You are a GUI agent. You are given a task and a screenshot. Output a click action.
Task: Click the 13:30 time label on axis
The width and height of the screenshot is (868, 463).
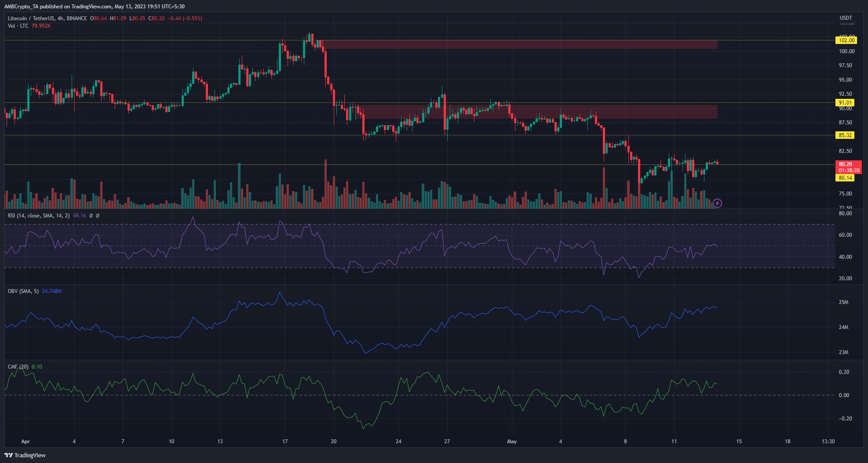click(828, 441)
